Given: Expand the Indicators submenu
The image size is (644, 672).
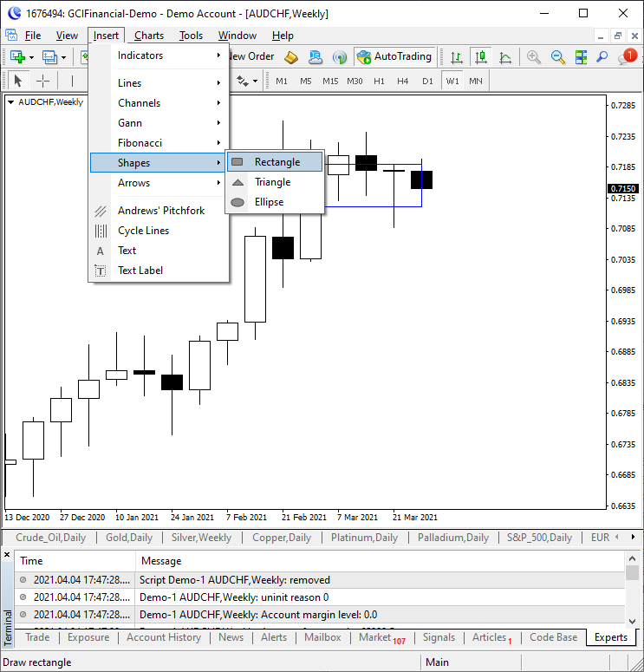Looking at the screenshot, I should pyautogui.click(x=159, y=55).
